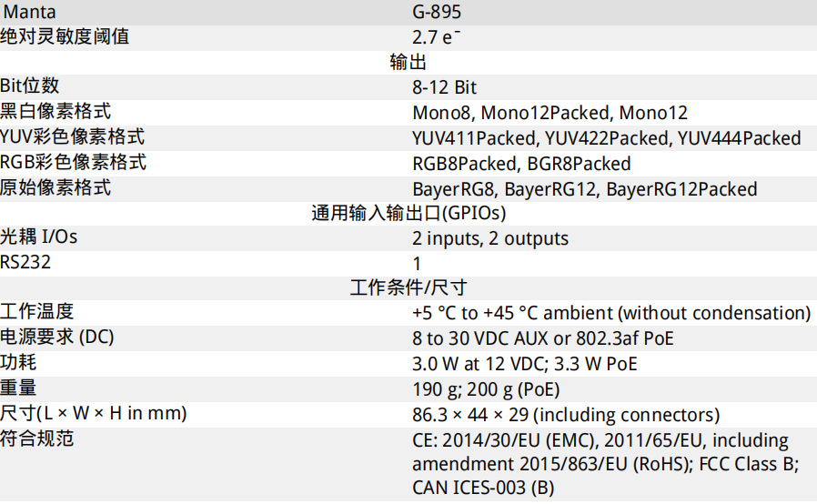Click the RS232 row label

25,262
